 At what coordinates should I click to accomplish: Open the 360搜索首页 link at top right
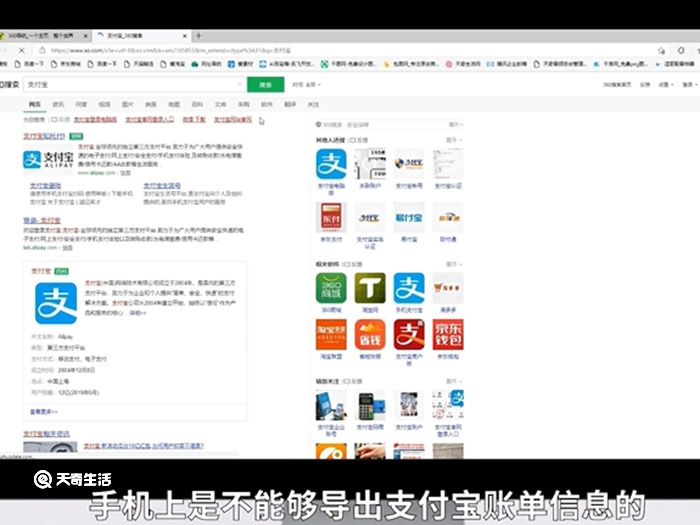617,84
